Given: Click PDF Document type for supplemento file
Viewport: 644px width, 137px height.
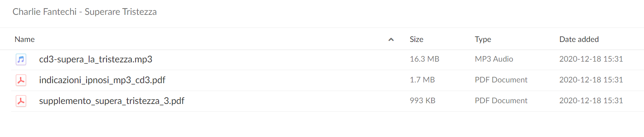Looking at the screenshot, I should click(x=501, y=101).
